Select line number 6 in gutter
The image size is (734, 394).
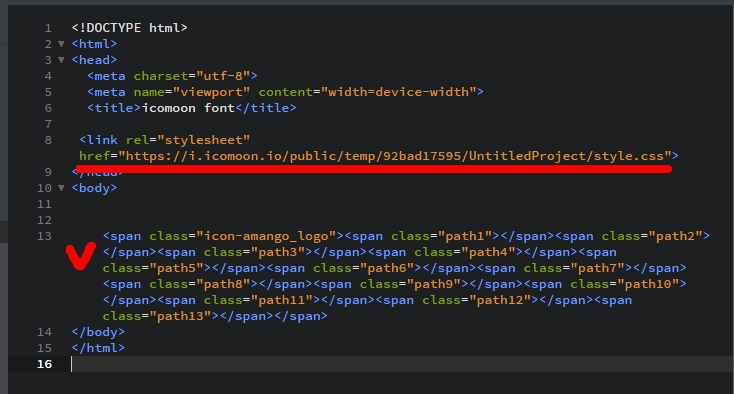click(x=48, y=108)
